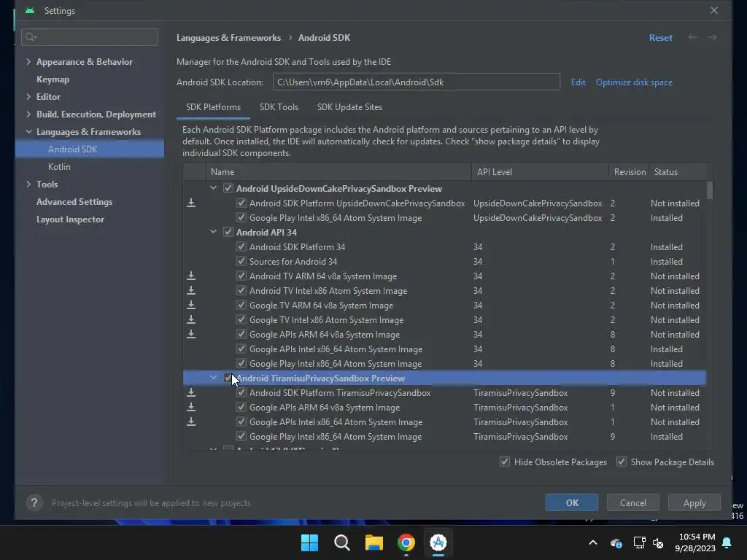747x560 pixels.
Task: Click the display/network tray icon
Action: (x=639, y=542)
